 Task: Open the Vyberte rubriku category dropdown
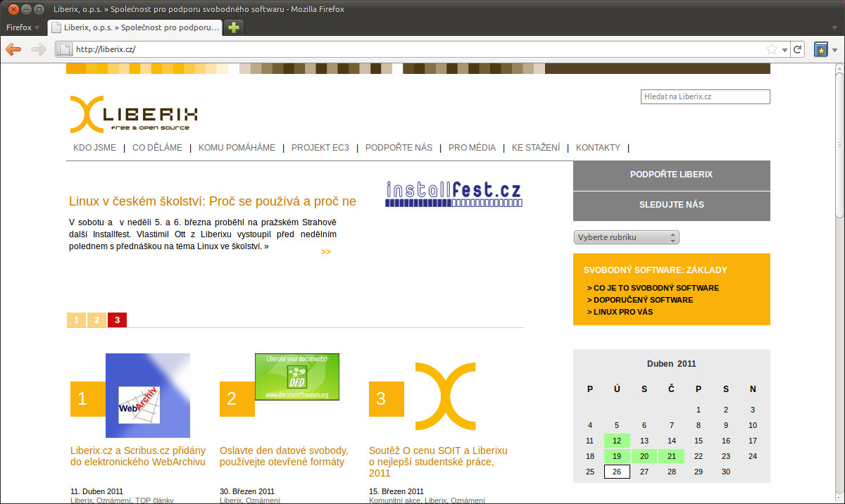point(626,237)
